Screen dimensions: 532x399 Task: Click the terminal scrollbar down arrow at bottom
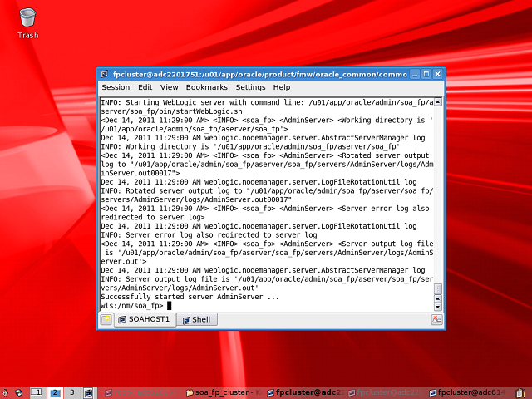(438, 307)
